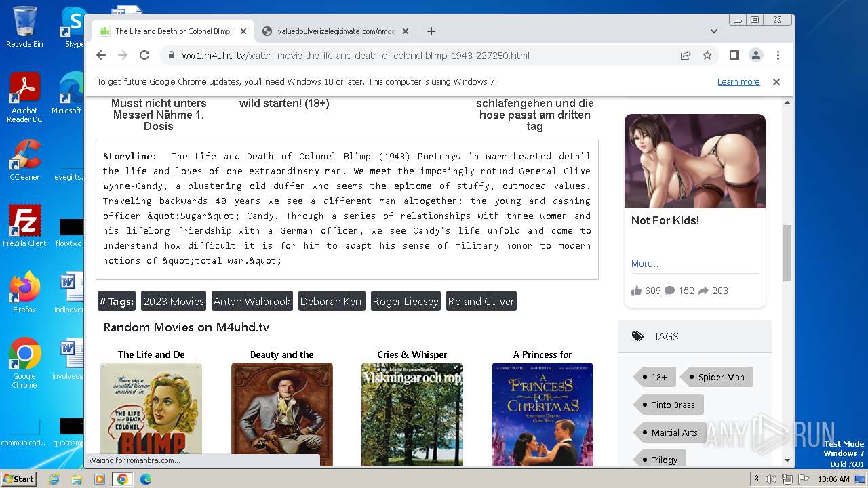868x488 pixels.
Task: Reload the current page
Action: click(x=144, y=55)
